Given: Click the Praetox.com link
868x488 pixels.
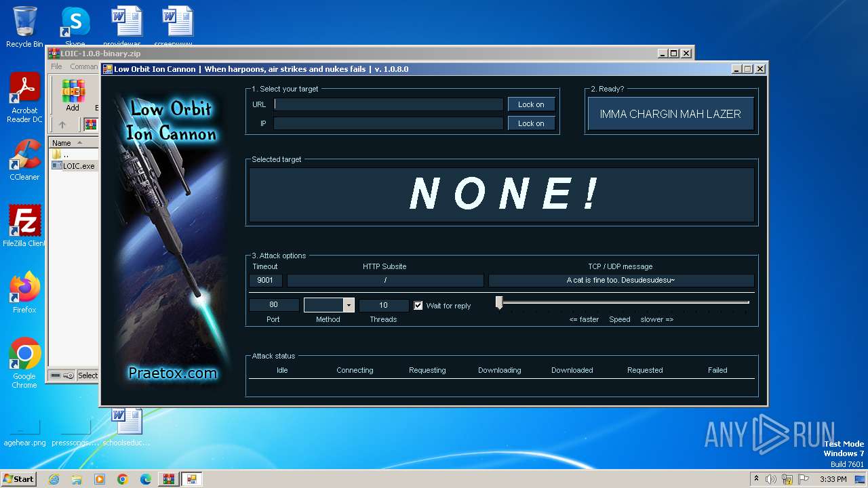Looking at the screenshot, I should pos(172,373).
